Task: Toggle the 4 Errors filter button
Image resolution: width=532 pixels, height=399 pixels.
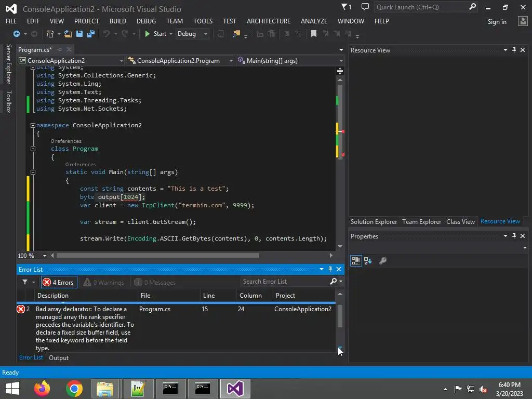Action: click(x=59, y=282)
